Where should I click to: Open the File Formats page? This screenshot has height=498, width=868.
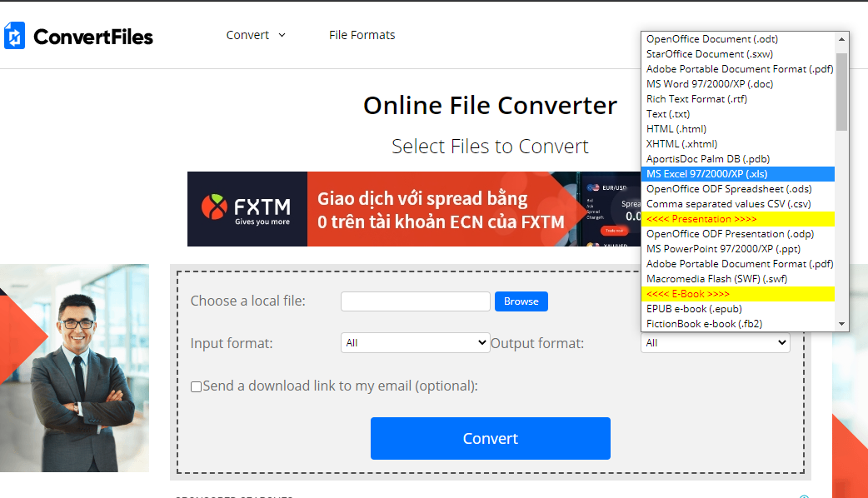(362, 35)
